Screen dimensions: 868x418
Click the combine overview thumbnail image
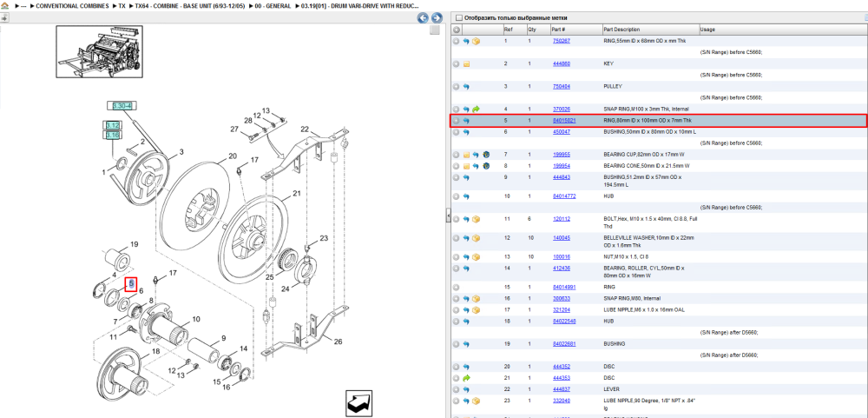pos(100,51)
